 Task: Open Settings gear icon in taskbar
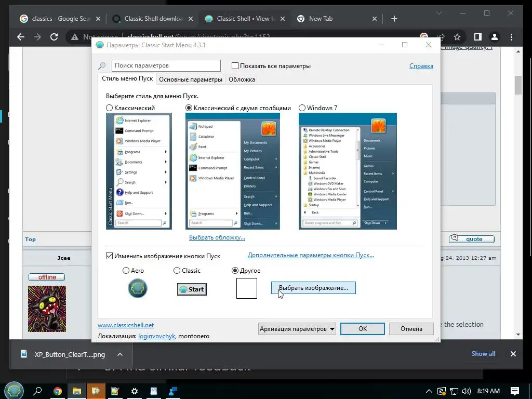click(135, 391)
